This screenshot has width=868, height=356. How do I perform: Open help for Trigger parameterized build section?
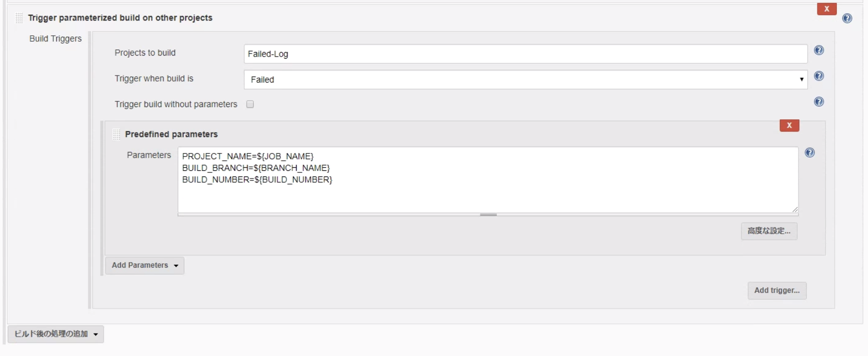847,18
